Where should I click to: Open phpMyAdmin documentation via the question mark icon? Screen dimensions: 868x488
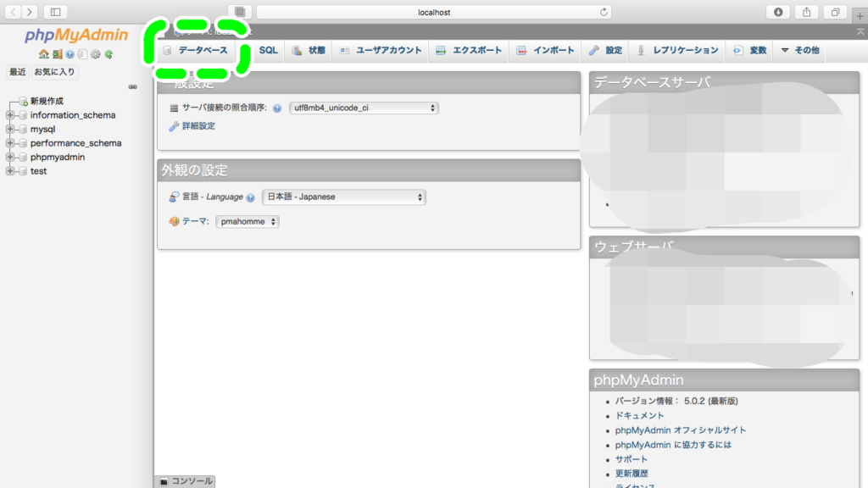coord(70,53)
